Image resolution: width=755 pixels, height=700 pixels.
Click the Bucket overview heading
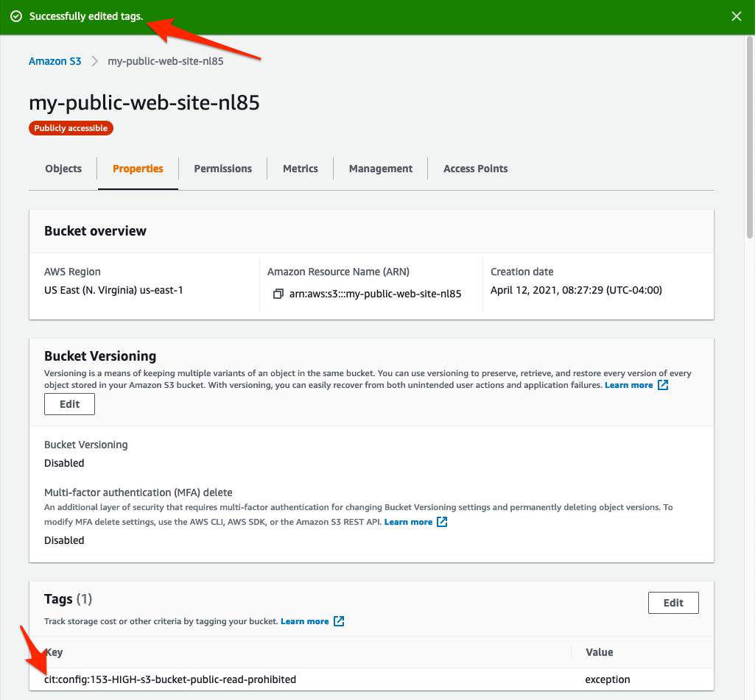click(95, 231)
